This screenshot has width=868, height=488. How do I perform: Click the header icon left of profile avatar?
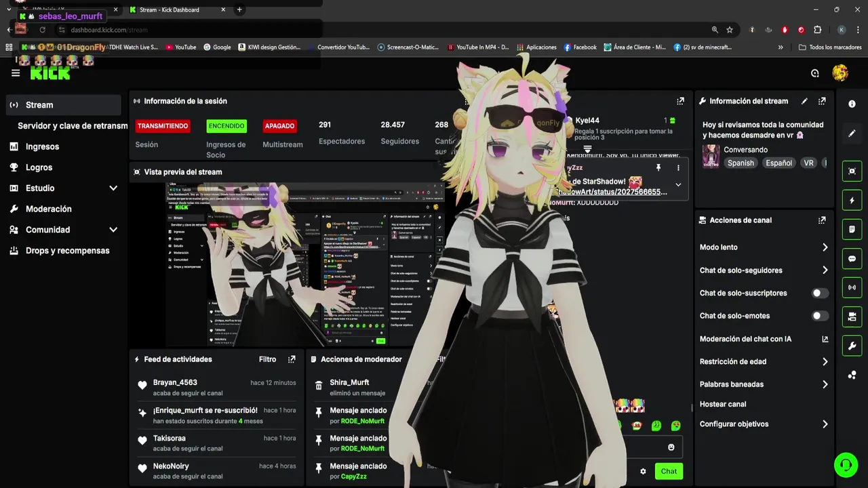coord(815,73)
